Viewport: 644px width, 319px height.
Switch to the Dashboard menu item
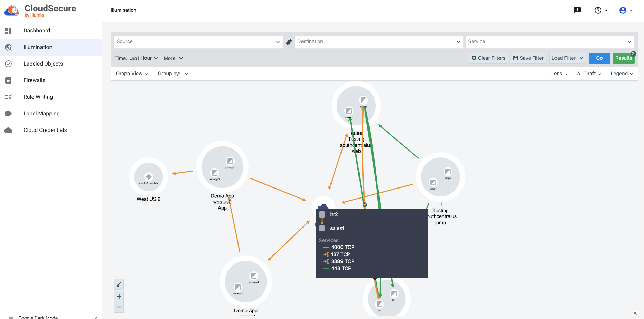(37, 30)
